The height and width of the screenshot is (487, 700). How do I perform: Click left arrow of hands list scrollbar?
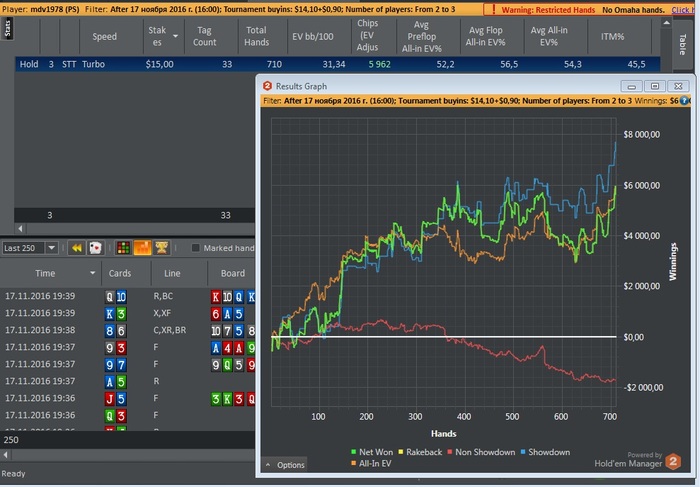[5, 455]
